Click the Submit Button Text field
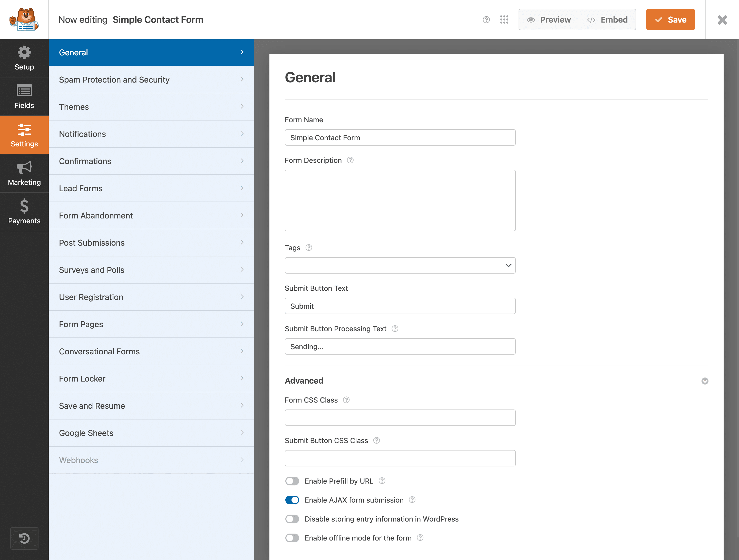The image size is (739, 560). [400, 306]
